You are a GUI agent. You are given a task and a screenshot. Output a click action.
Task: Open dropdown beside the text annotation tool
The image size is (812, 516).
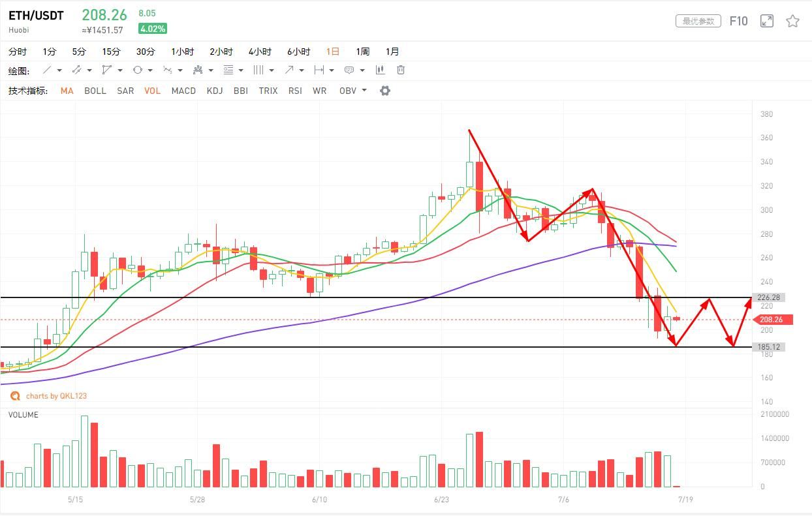[x=362, y=70]
